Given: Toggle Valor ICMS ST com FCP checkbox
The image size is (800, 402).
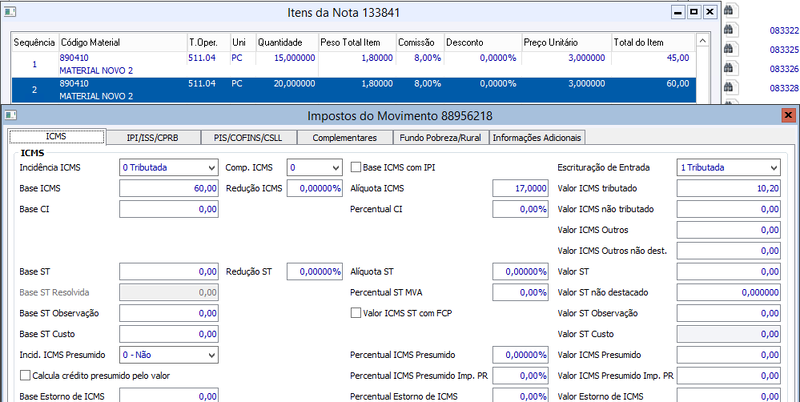Looking at the screenshot, I should (356, 313).
